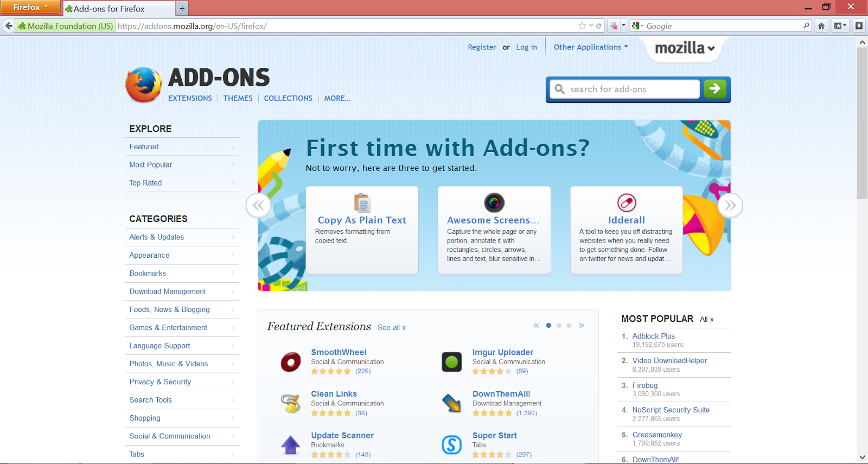Expand the Other Applications dropdown
This screenshot has height=464, width=868.
coord(591,47)
